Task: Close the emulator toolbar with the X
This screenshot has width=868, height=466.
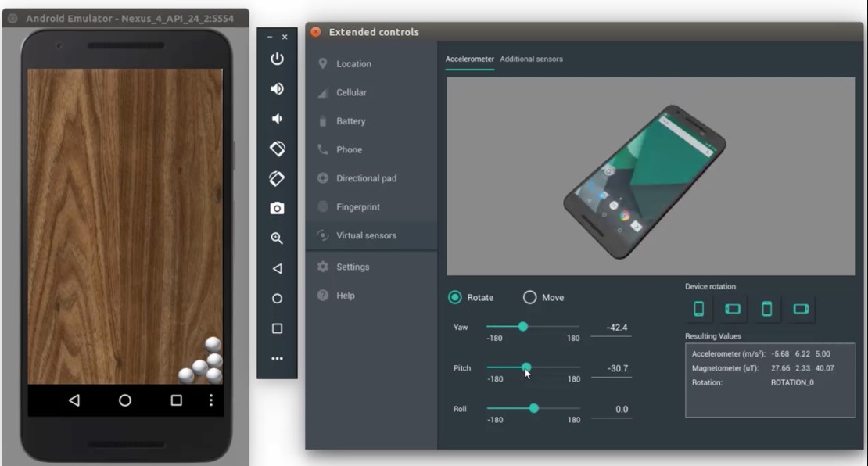Action: pyautogui.click(x=285, y=37)
